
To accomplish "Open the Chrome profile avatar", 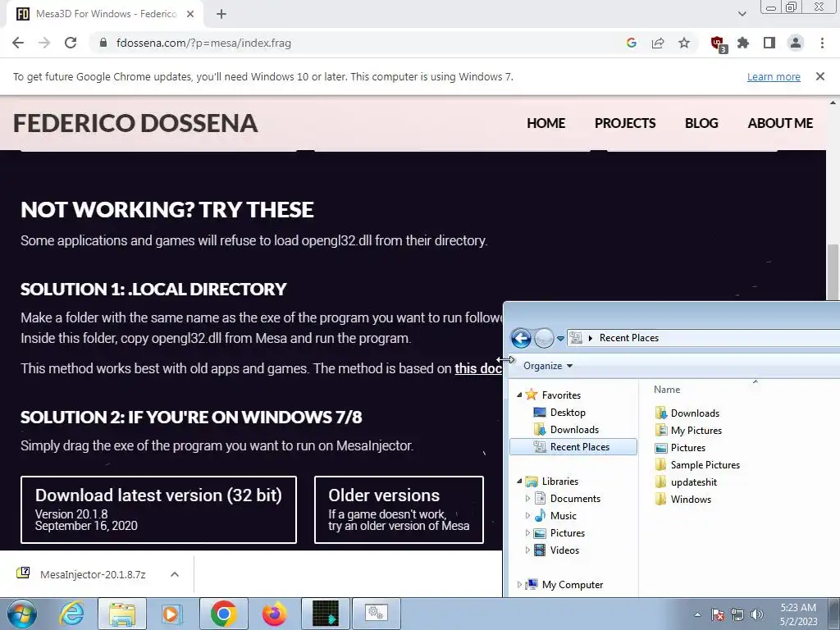I will tap(796, 43).
